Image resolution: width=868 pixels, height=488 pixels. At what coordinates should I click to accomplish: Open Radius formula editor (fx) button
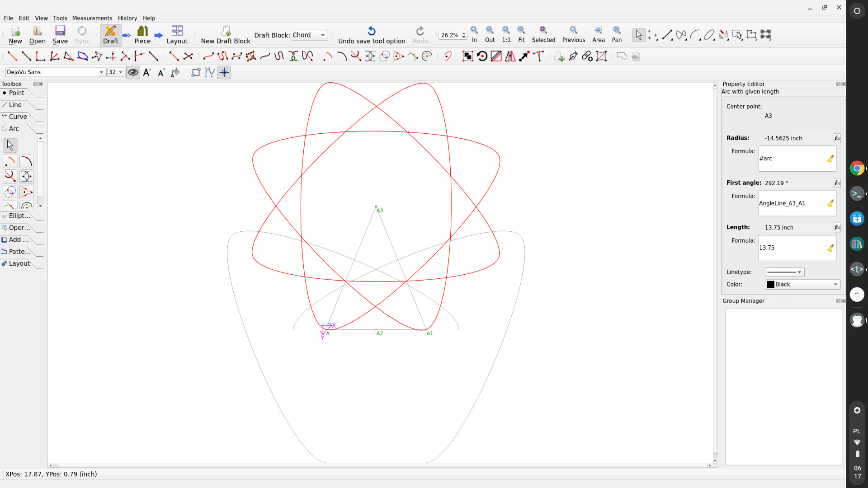tap(837, 138)
